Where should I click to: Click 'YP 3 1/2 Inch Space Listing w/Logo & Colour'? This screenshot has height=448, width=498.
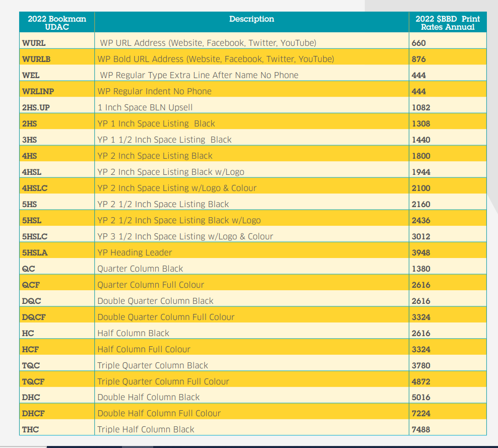tap(185, 236)
